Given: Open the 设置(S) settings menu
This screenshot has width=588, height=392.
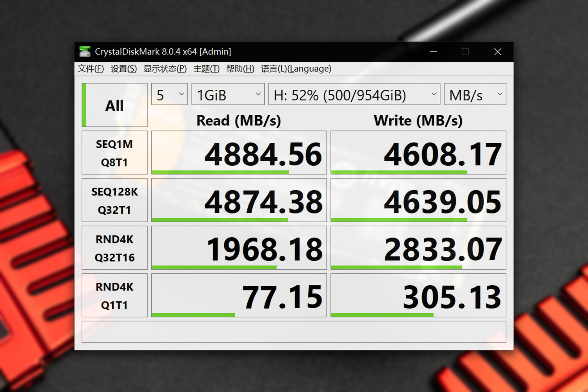Looking at the screenshot, I should [x=123, y=69].
